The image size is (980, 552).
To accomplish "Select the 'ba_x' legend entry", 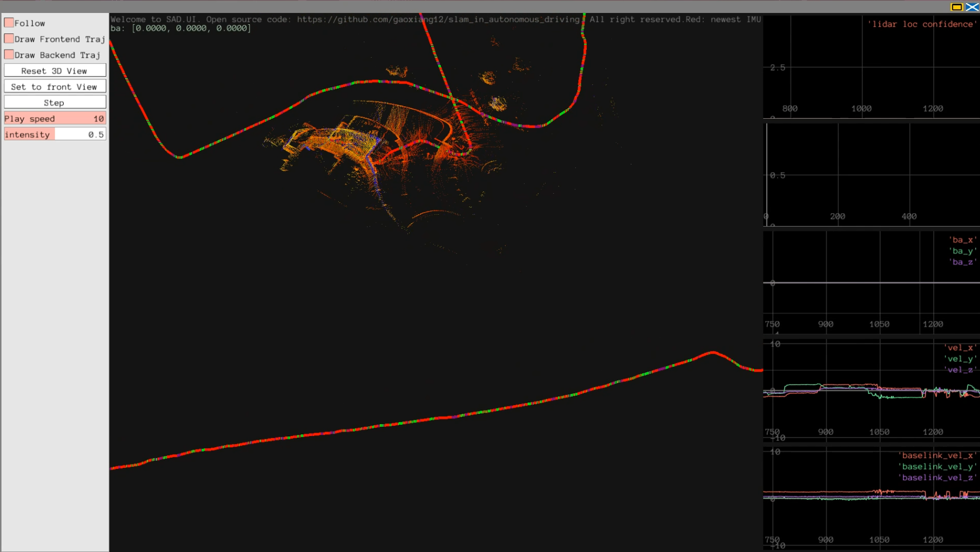I will coord(962,240).
